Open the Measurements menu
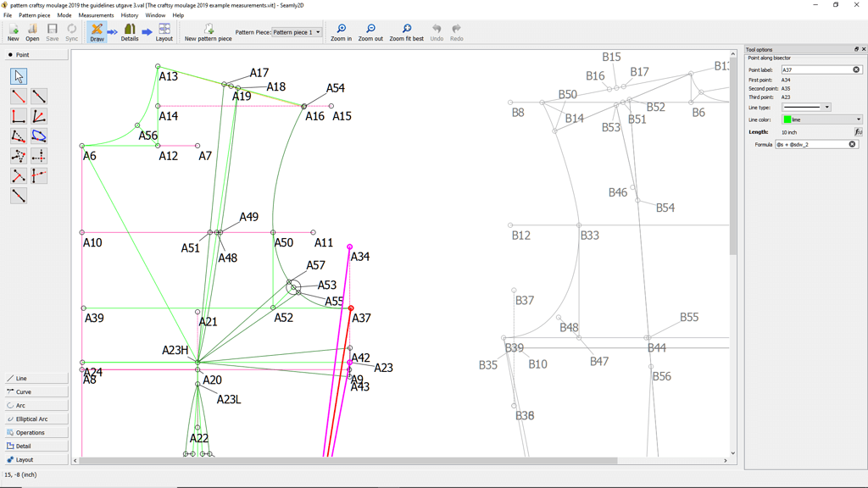Screen dimensions: 868x488 tap(96, 15)
